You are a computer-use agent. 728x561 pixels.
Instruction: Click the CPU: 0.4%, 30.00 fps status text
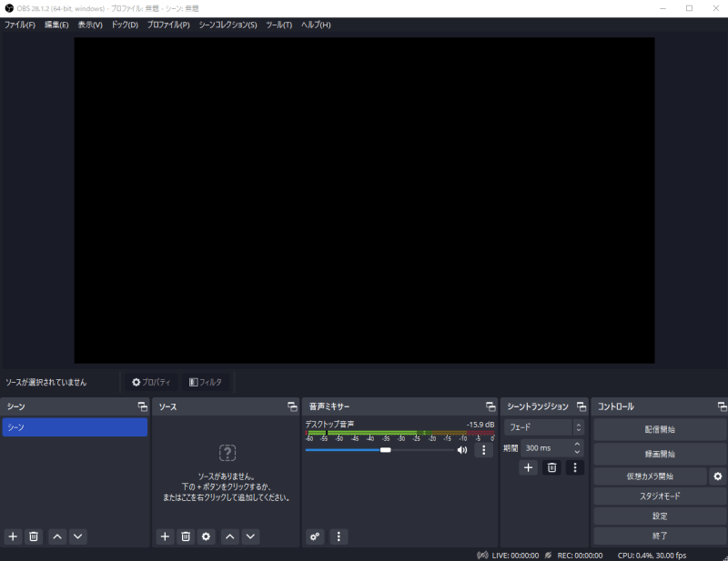pos(652,555)
